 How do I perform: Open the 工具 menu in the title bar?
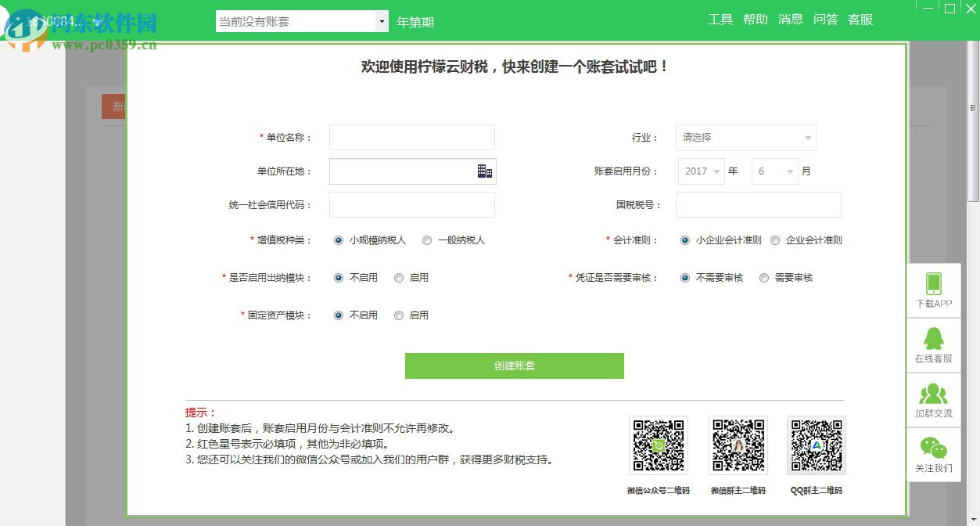[x=720, y=20]
